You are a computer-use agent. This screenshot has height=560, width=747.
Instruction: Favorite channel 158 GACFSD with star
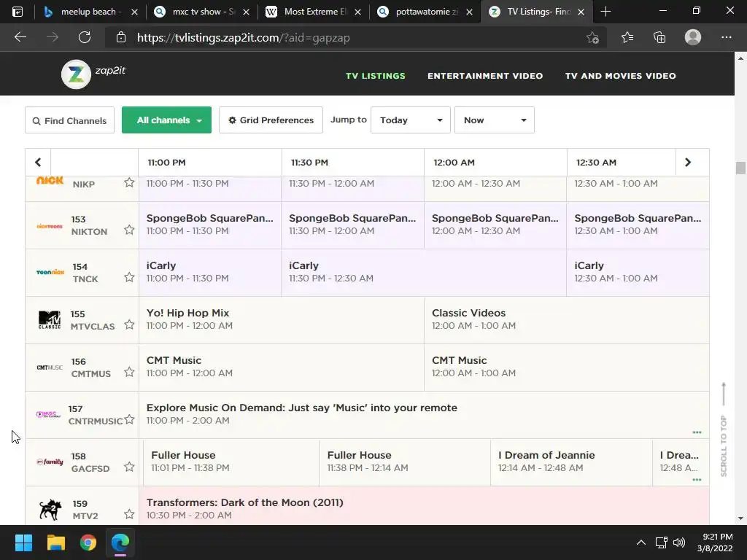tap(129, 467)
